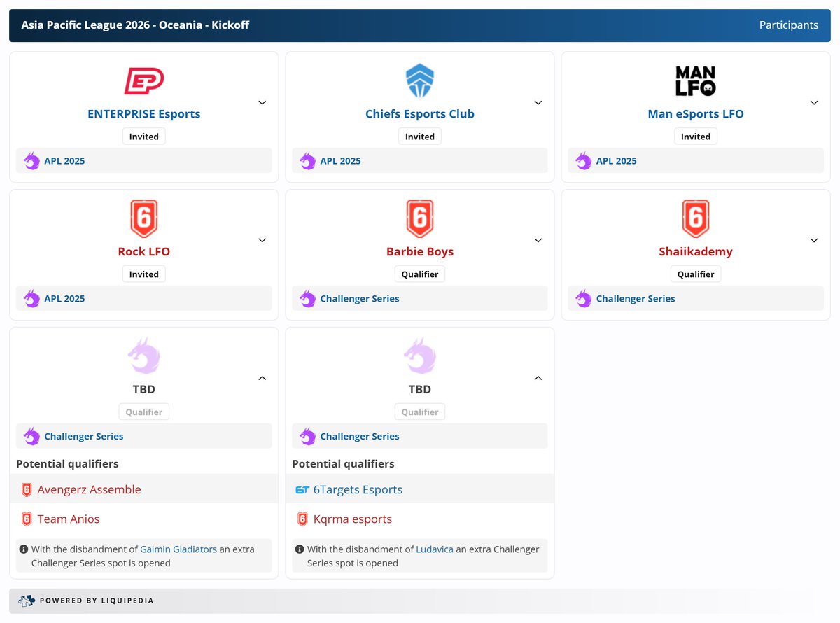This screenshot has height=623, width=840.
Task: Open APL 2025 link in ENTERPRISE Esports card
Action: [64, 161]
